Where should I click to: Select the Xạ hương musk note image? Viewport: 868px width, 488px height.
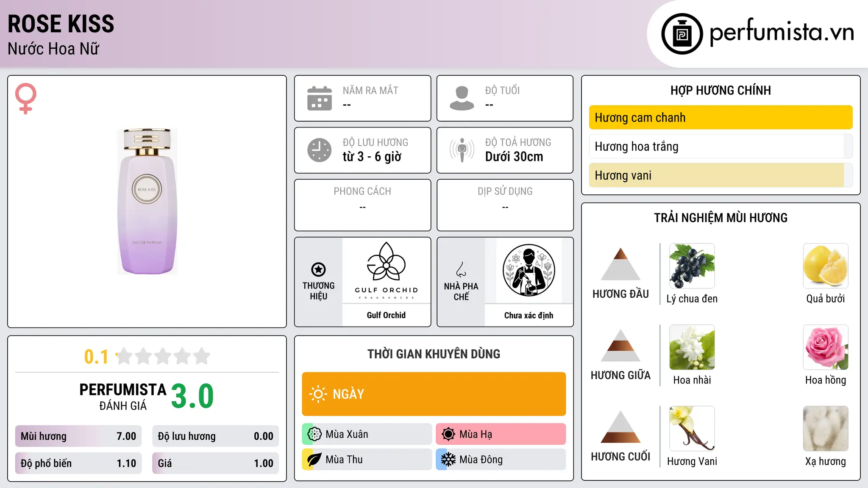(x=826, y=429)
